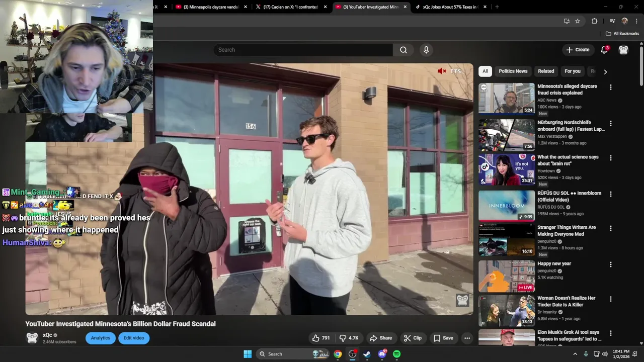Bookmark this page with the star icon

pos(578,21)
